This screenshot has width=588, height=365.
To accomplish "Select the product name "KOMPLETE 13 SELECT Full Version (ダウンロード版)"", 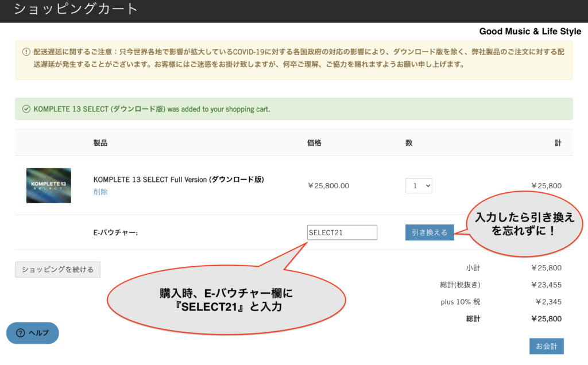I will click(x=179, y=180).
